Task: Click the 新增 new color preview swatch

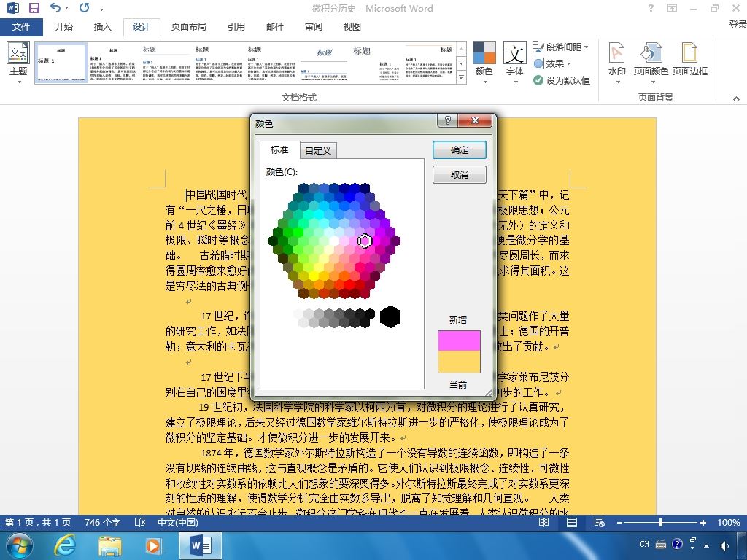Action: [460, 341]
